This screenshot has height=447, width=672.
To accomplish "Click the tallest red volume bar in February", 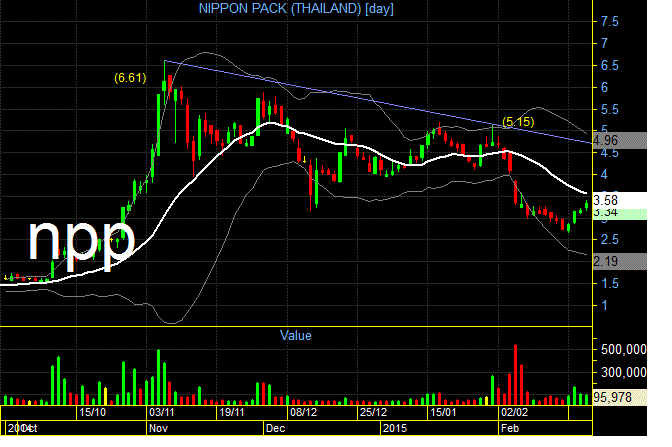I will pos(516,375).
